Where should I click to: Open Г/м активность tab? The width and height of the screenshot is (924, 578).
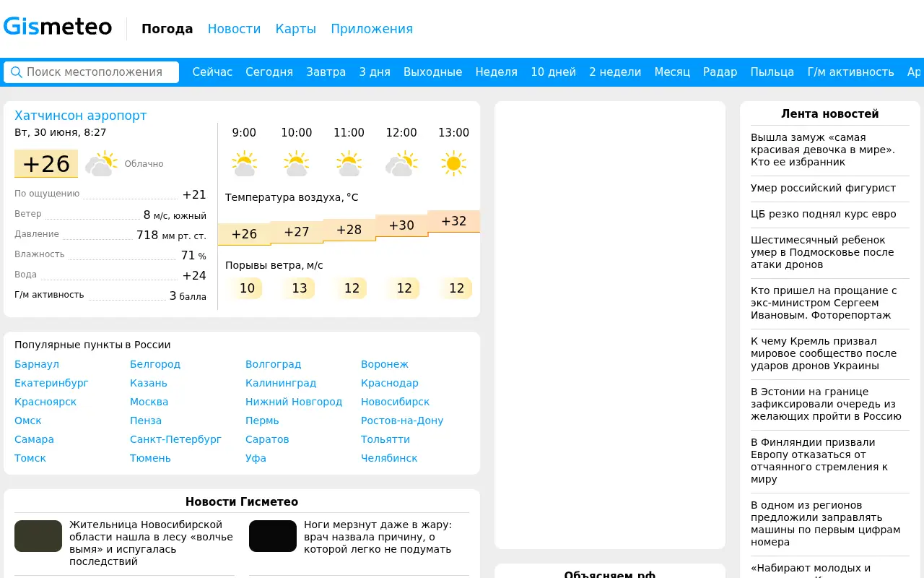pyautogui.click(x=850, y=72)
